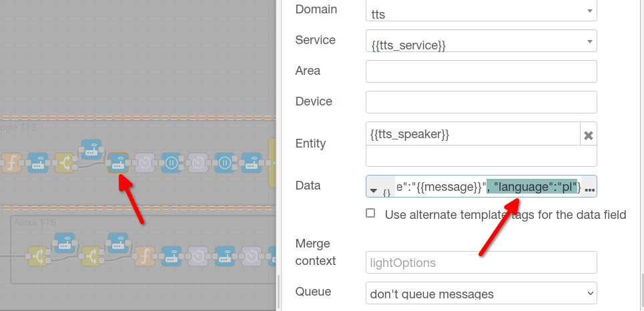Click the empty entity field below {{tts_speaker}}
This screenshot has width=644, height=311.
(x=481, y=155)
